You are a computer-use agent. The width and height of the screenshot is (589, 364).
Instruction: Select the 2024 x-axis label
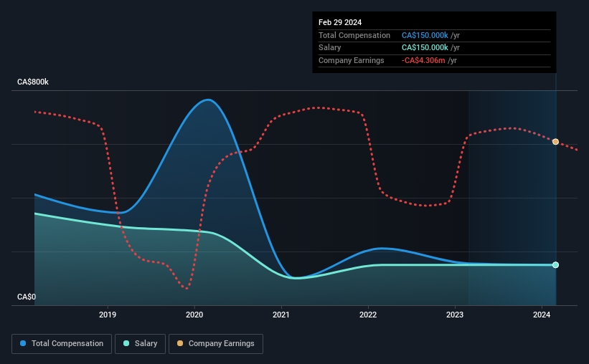pos(542,315)
